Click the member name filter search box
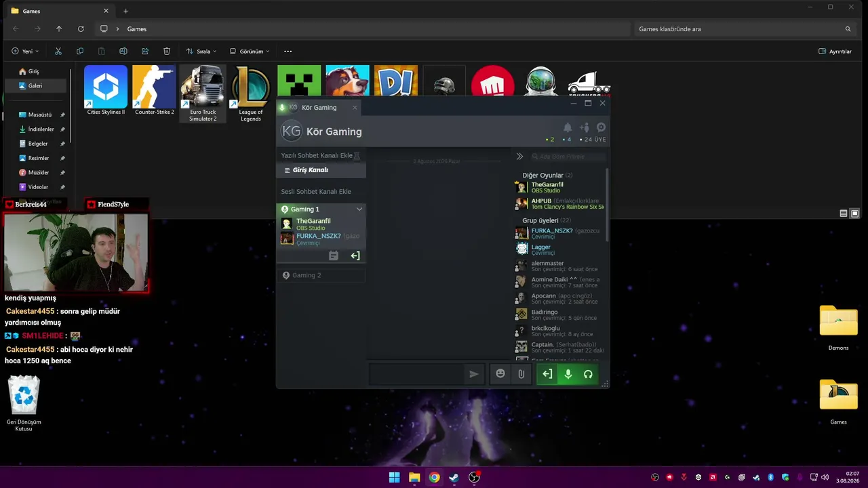This screenshot has width=868, height=488. click(x=568, y=157)
